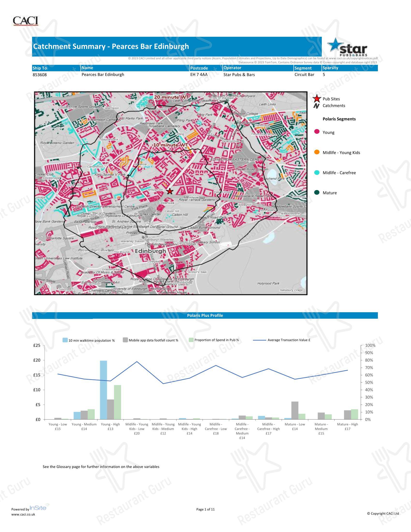Click the 10 minute WT map label

tap(170, 145)
